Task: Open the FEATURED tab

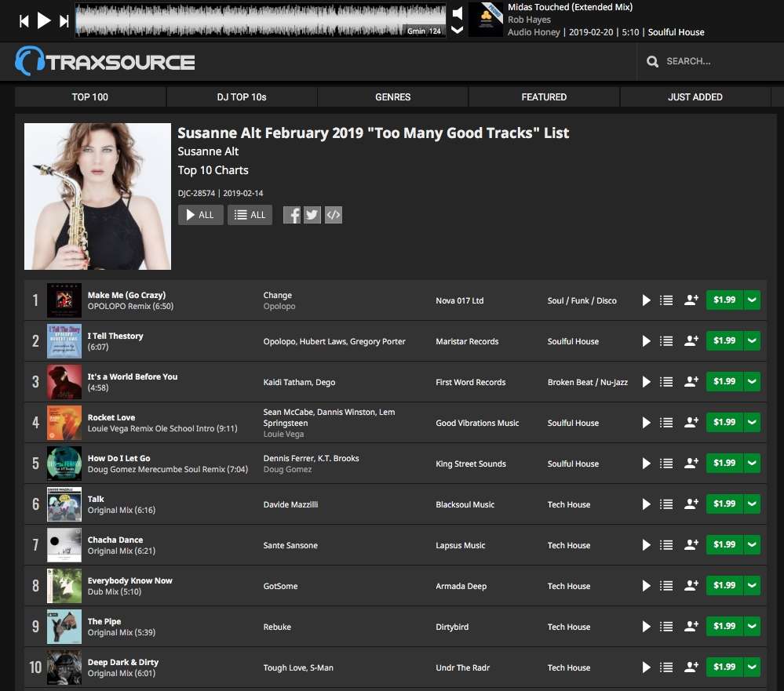Action: tap(544, 97)
